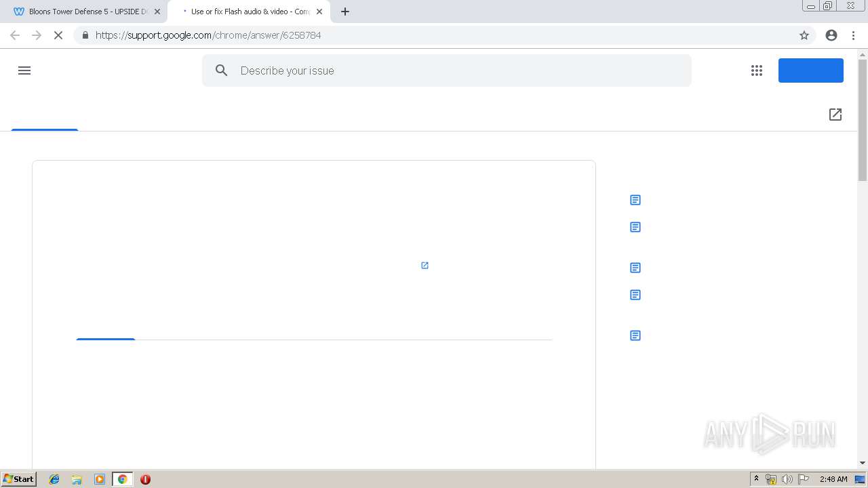Screen dimensions: 868x488
Task: Open the Opera icon in taskbar
Action: [x=145, y=479]
